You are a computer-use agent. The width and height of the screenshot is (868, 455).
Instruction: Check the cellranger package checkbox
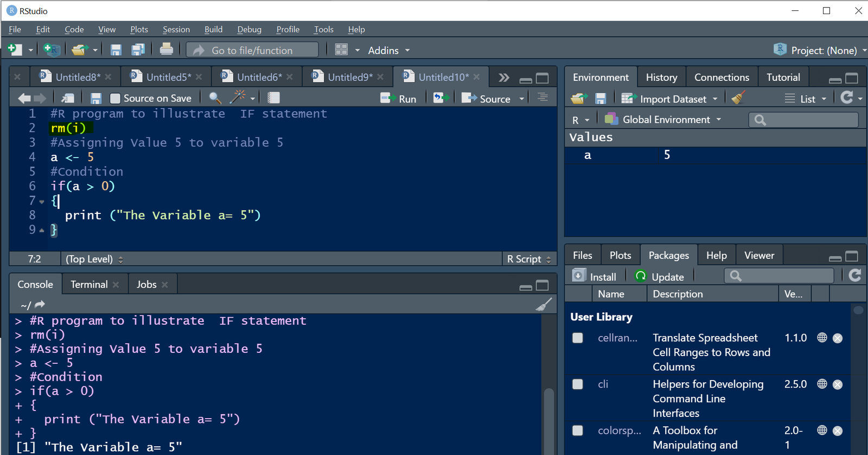click(578, 338)
